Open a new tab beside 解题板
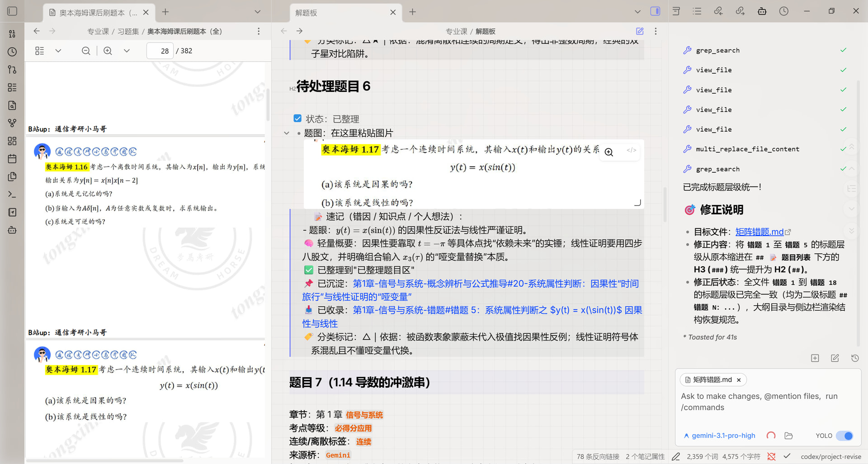Image resolution: width=868 pixels, height=464 pixels. pos(412,12)
